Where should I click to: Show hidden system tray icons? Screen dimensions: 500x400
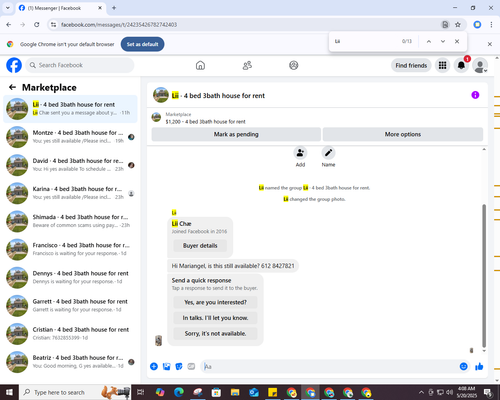tap(421, 392)
